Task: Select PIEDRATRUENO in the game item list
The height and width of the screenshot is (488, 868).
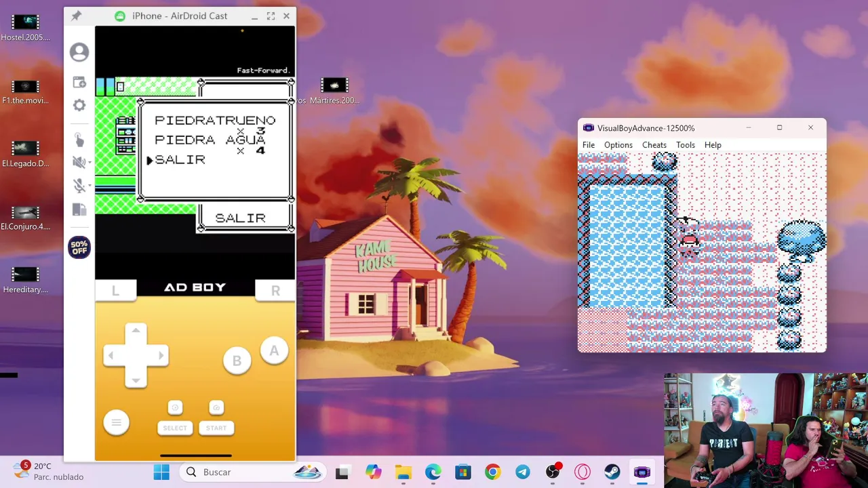Action: coord(215,121)
